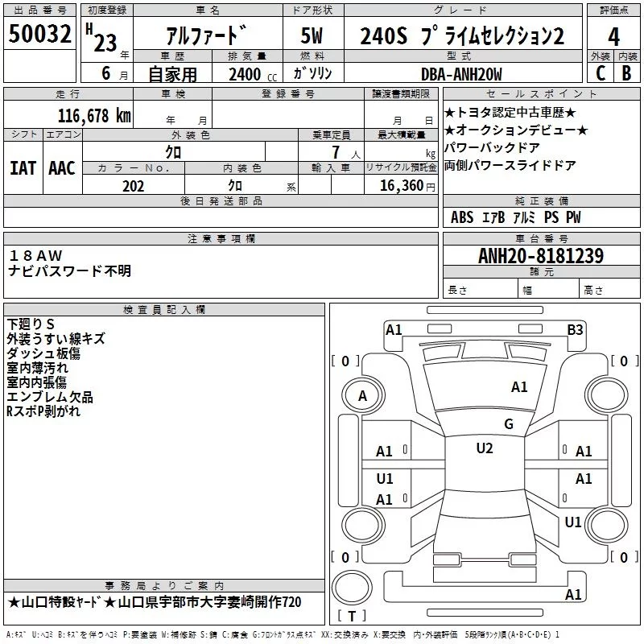The height and width of the screenshot is (644, 644).
Task: Click the inspector note エンブレム欠品
Action: (x=50, y=397)
